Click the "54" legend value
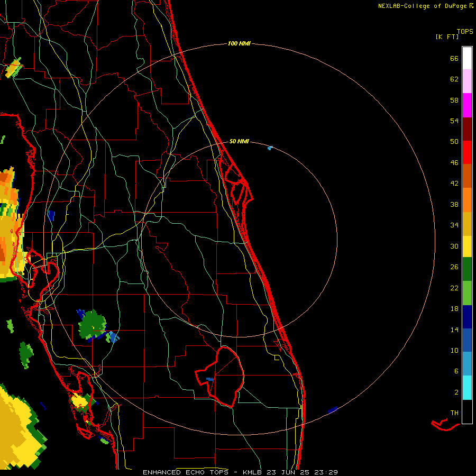 point(454,121)
